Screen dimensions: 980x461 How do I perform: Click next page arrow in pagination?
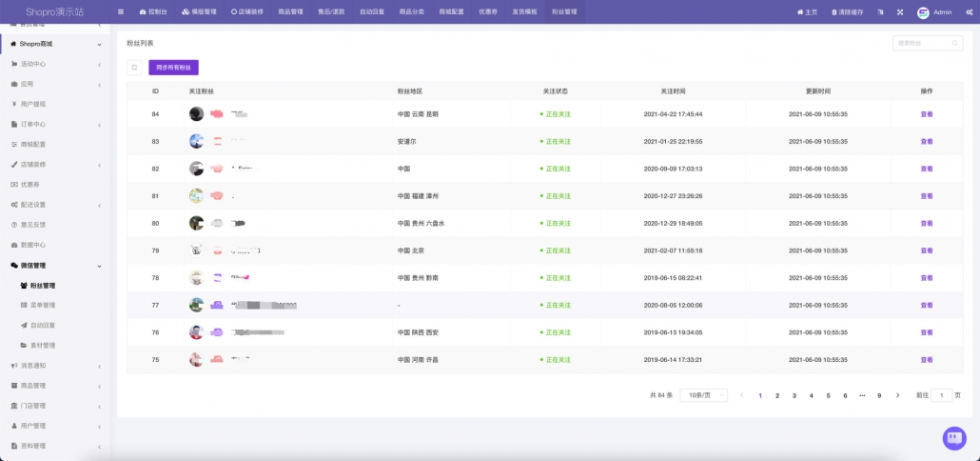[897, 395]
